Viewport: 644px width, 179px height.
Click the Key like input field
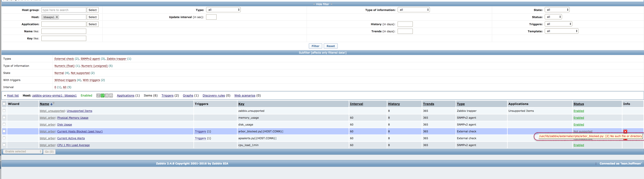click(x=64, y=38)
